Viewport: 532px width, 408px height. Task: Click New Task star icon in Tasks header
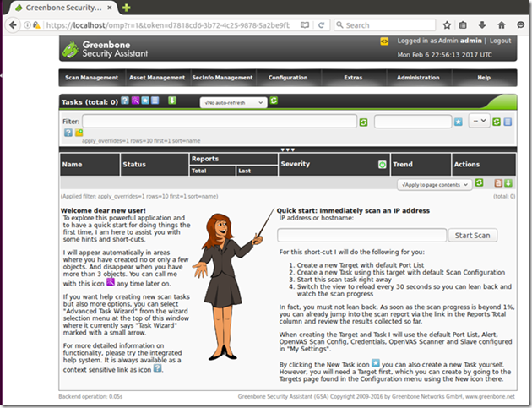(x=145, y=101)
